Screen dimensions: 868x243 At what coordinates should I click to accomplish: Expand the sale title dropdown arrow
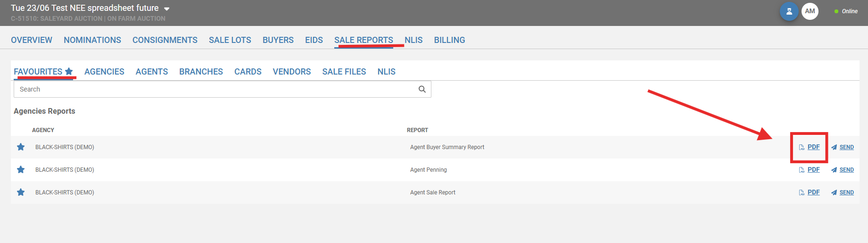166,9
